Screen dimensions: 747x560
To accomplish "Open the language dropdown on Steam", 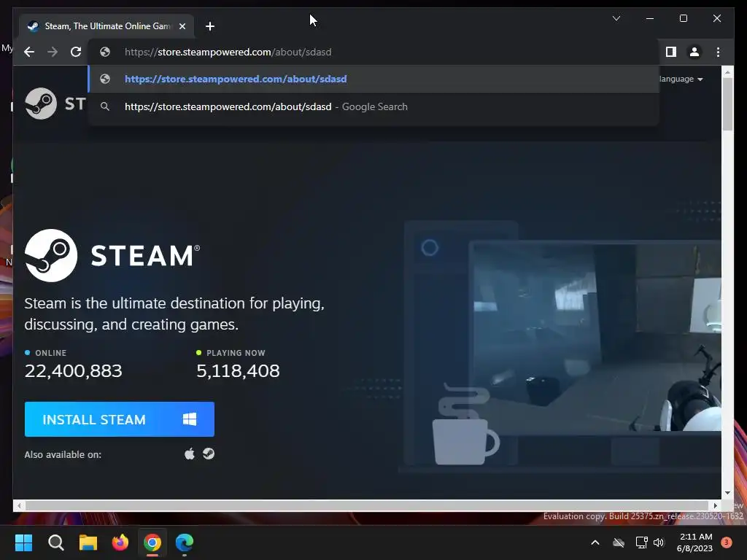I will 682,79.
